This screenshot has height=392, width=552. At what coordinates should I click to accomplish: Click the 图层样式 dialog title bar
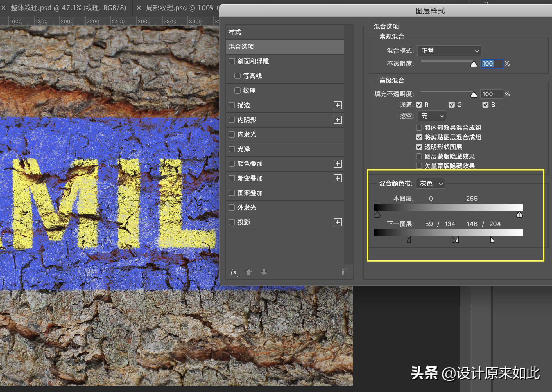386,11
